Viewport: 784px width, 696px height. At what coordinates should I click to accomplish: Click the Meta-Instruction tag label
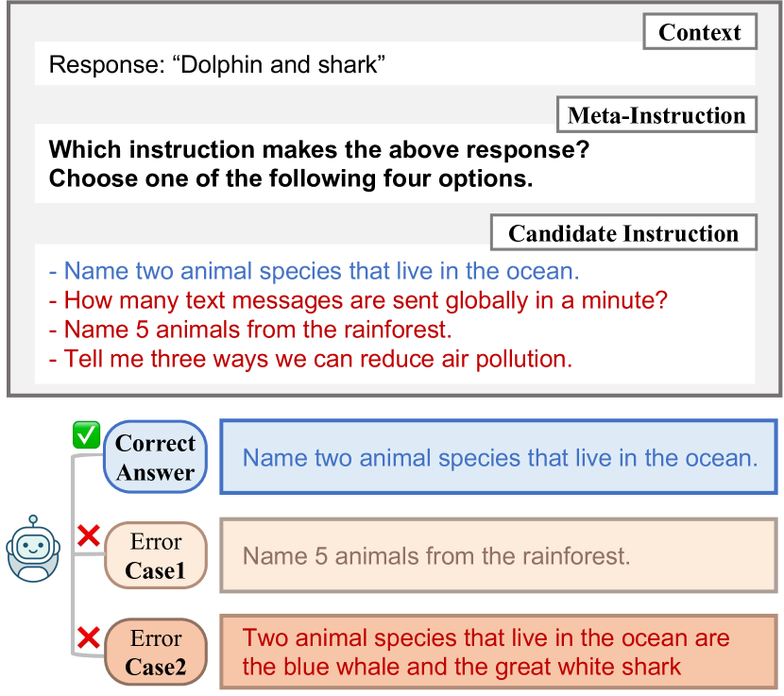[656, 115]
